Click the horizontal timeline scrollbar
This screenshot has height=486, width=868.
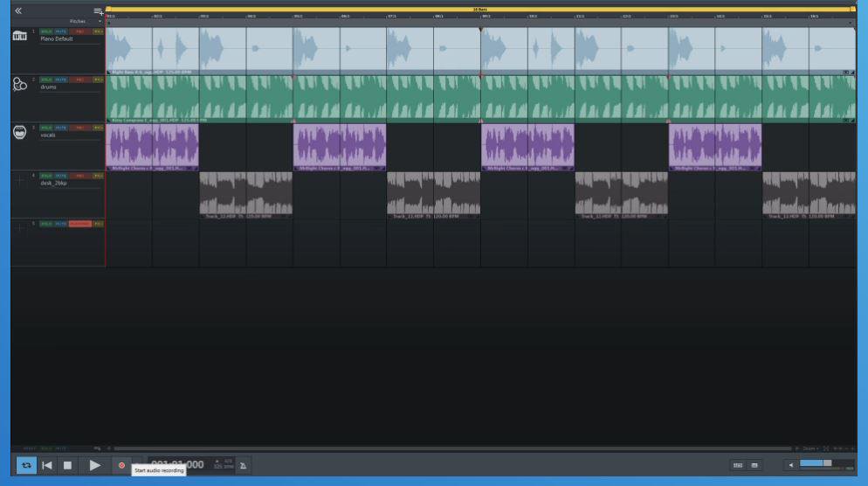(x=452, y=448)
